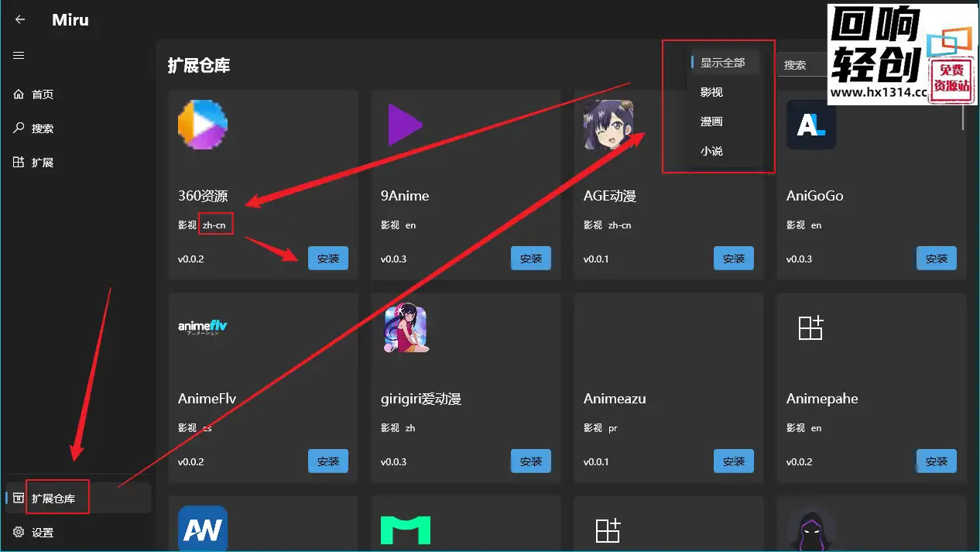Click the back arrow next to Miru
The width and height of the screenshot is (980, 552).
pos(20,20)
